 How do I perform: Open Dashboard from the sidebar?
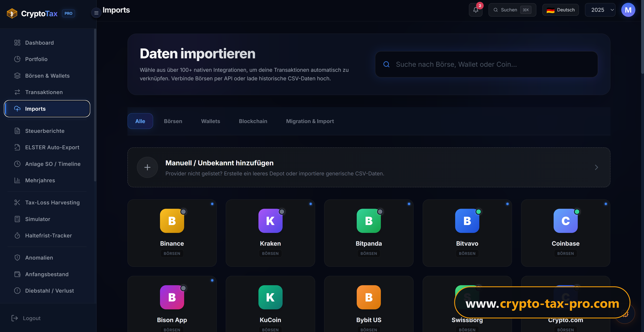47,43
